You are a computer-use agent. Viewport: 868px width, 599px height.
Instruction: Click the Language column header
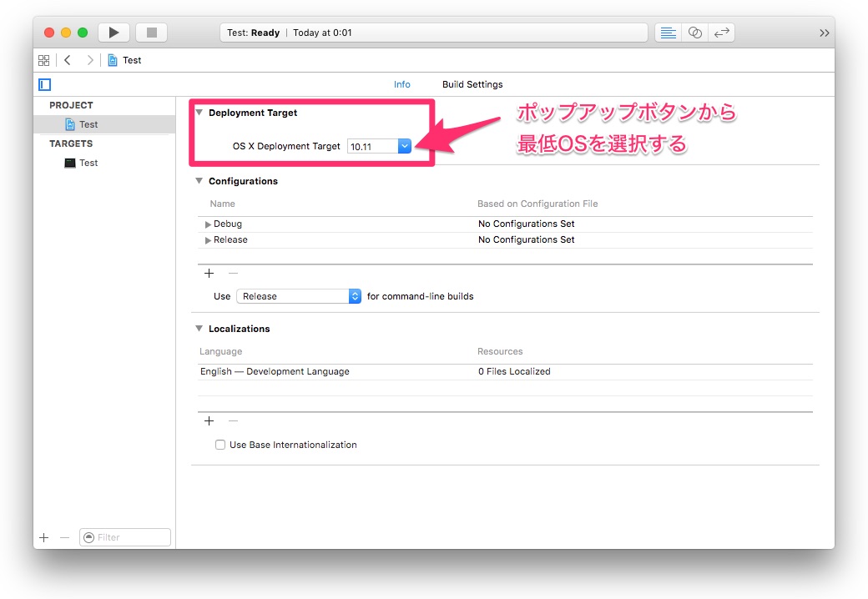tap(221, 352)
